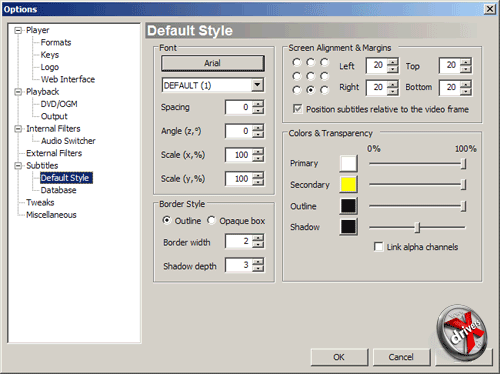Open the Tweaks page
Image resolution: width=500 pixels, height=374 pixels.
[40, 203]
